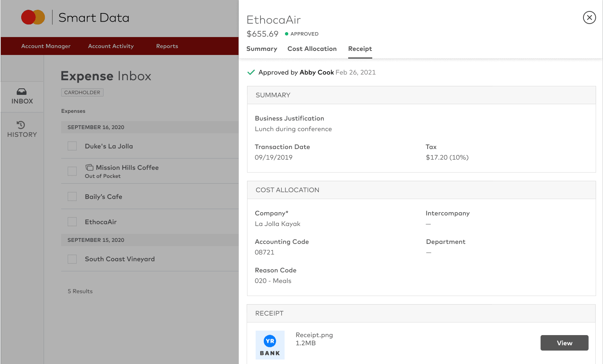The height and width of the screenshot is (364, 603).
Task: Open the Reports menu
Action: [x=167, y=46]
